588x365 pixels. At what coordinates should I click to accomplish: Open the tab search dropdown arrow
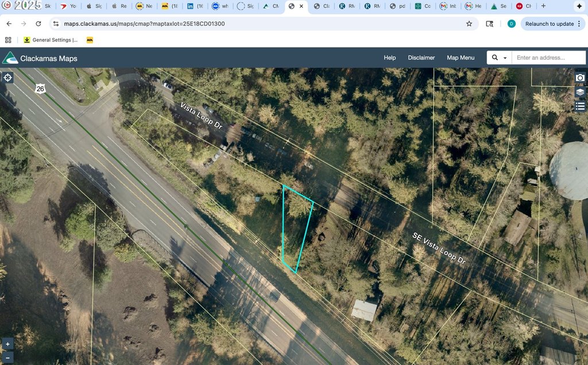point(578,6)
